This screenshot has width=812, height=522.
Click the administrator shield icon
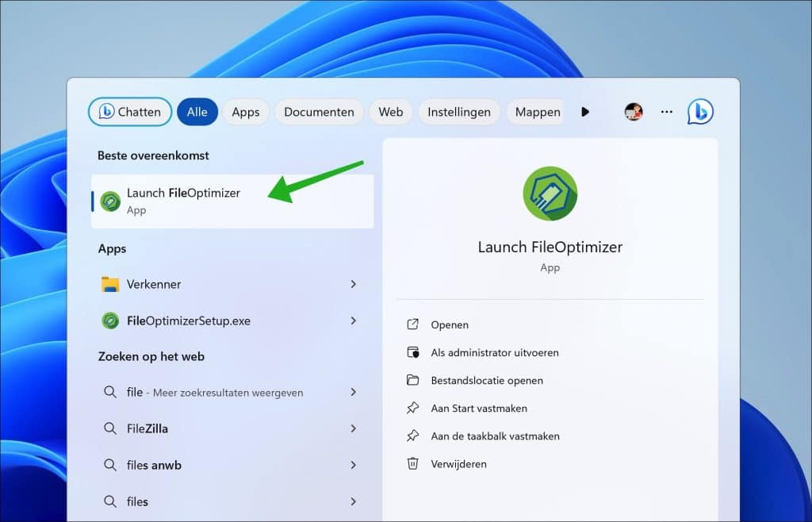pyautogui.click(x=412, y=353)
